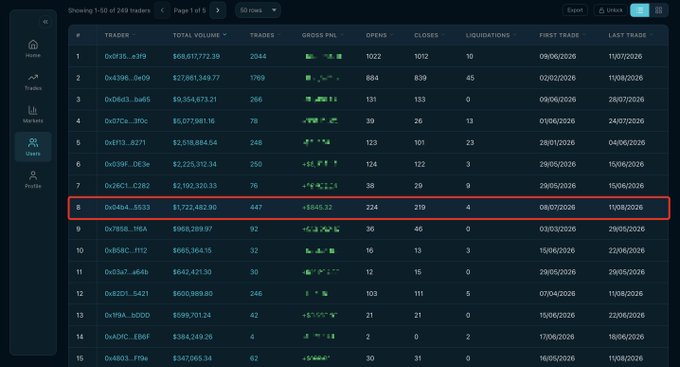
Task: Go to the previous page of traders
Action: (162, 10)
